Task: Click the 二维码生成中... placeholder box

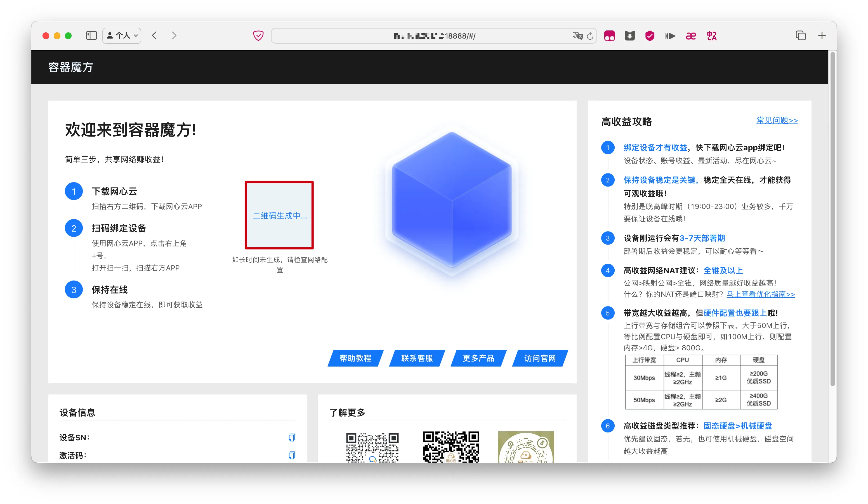Action: (279, 215)
